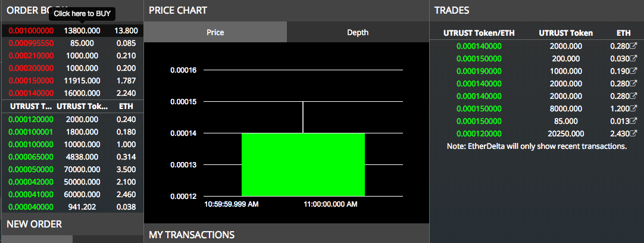Viewport: 644px width, 243px height.
Task: Click order amount 16000.000 in order book
Action: (x=82, y=93)
